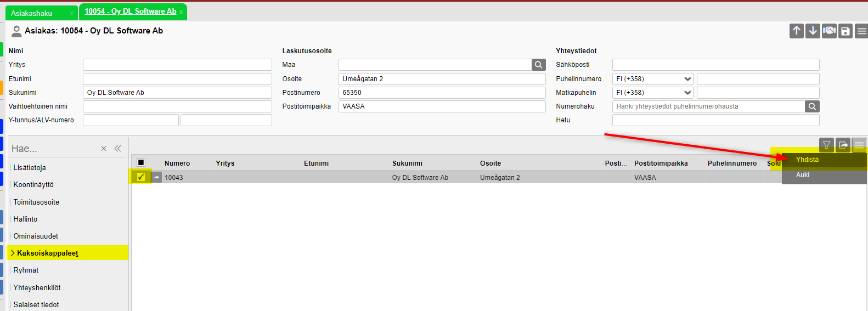Click the Numerohaku search icon
Image resolution: width=868 pixels, height=311 pixels.
[812, 106]
